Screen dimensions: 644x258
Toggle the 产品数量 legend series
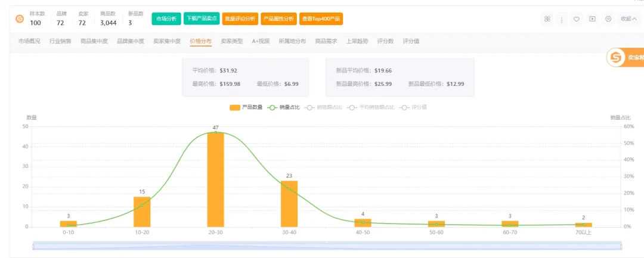point(246,107)
